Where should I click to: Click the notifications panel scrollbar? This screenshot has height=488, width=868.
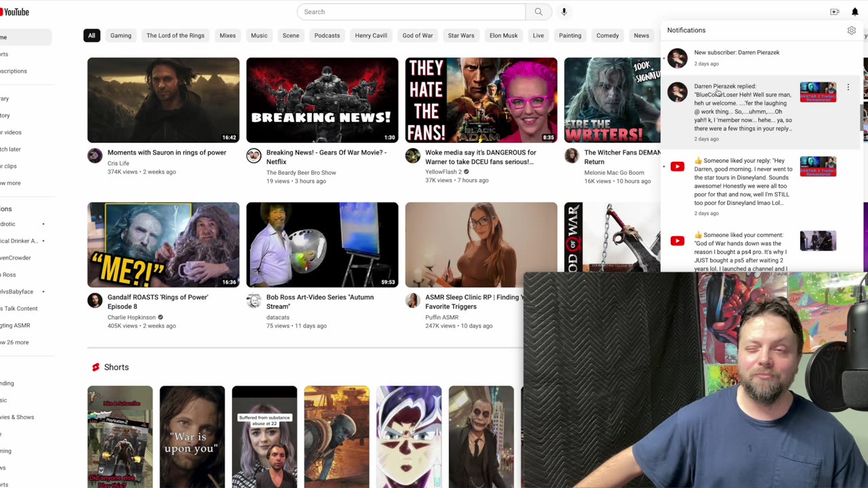[863, 117]
